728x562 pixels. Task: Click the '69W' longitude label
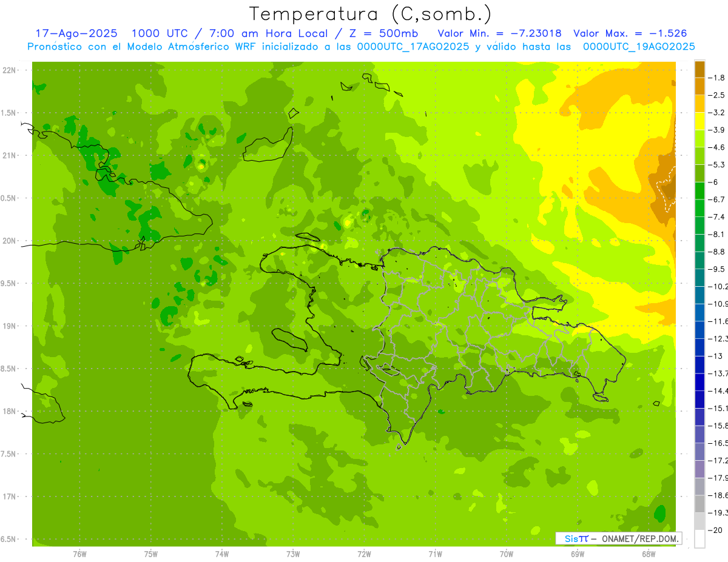[578, 554]
